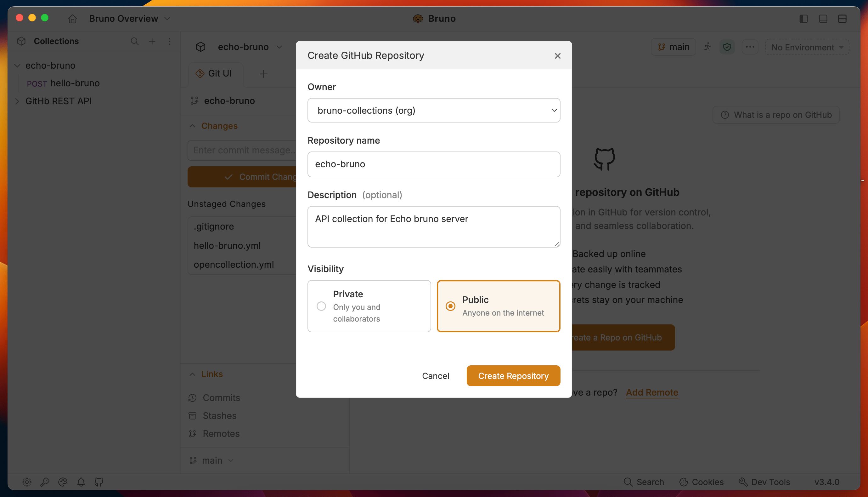Open No Environment selector

tap(807, 47)
